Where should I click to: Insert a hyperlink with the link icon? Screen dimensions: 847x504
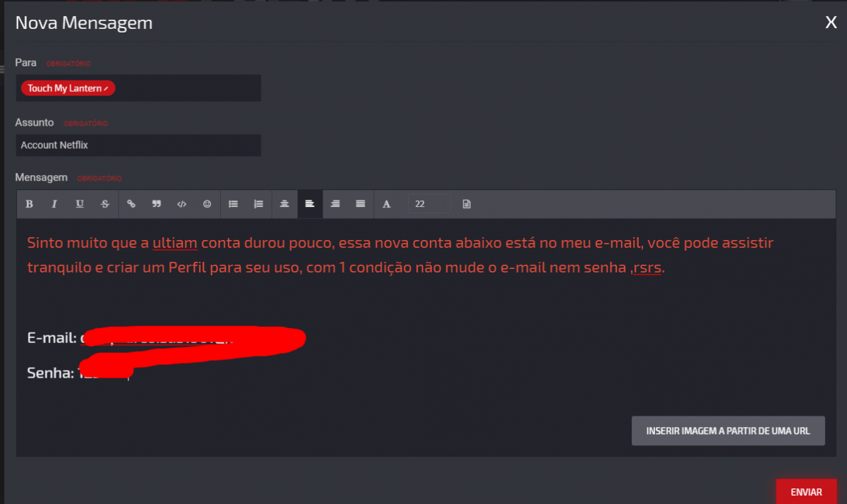(131, 204)
